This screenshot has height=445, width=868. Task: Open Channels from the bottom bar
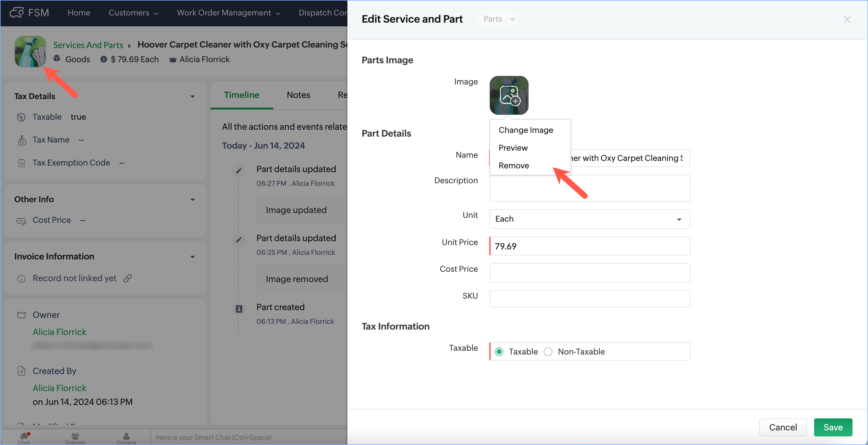tap(75, 438)
